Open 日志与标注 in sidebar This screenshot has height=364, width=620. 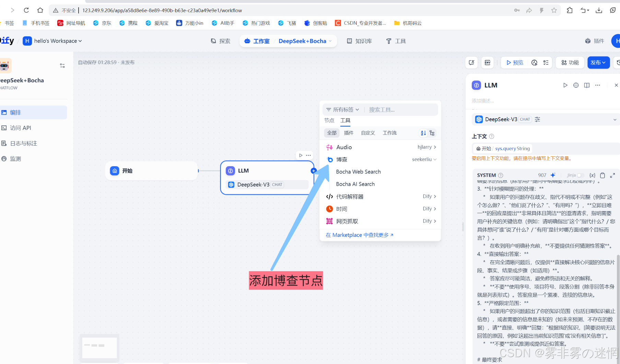33,143
